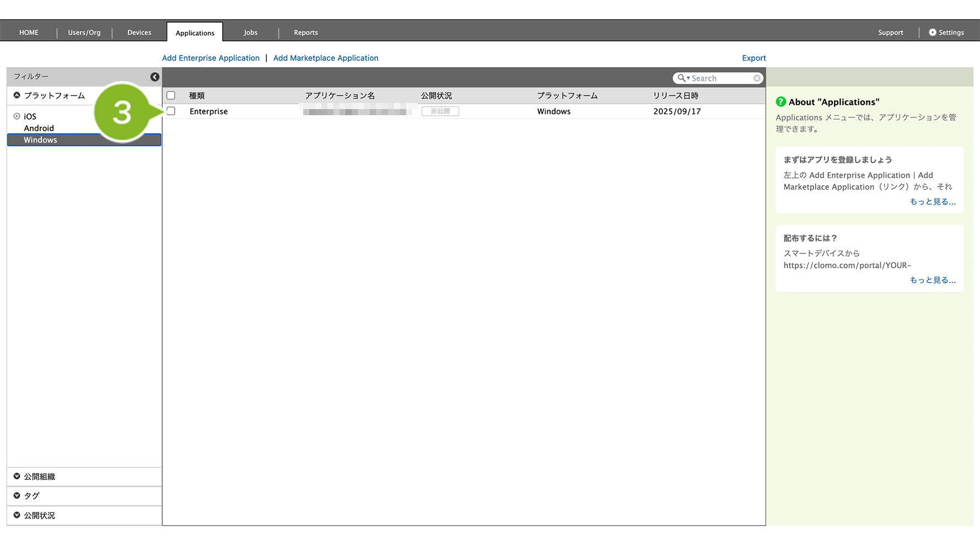The image size is (980, 551).
Task: Select Android in platform filter
Action: tap(39, 128)
